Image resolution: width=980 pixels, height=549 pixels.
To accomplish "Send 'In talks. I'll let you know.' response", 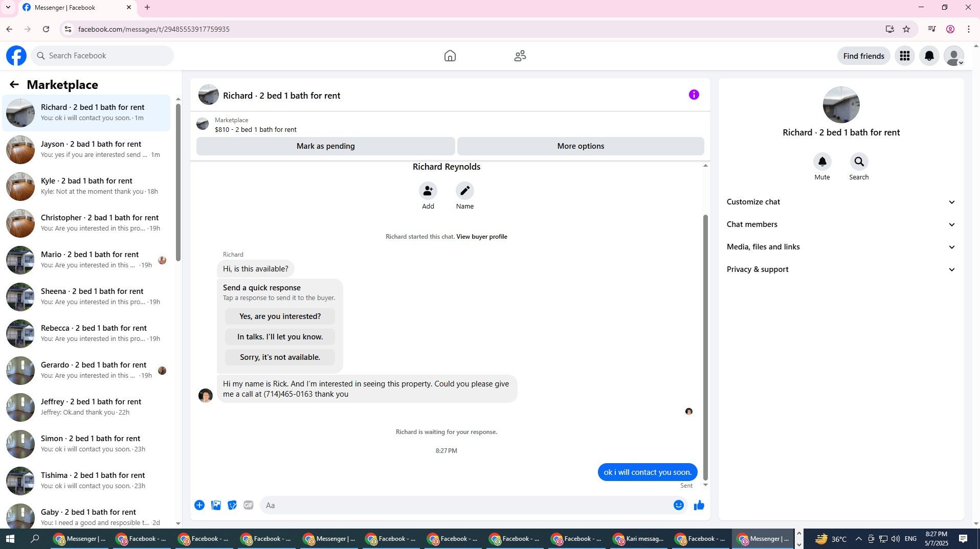I will pos(280,337).
